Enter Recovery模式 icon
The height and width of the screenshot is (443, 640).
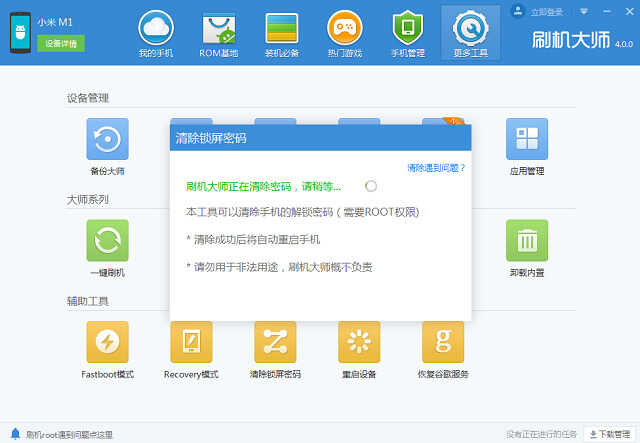pos(191,342)
